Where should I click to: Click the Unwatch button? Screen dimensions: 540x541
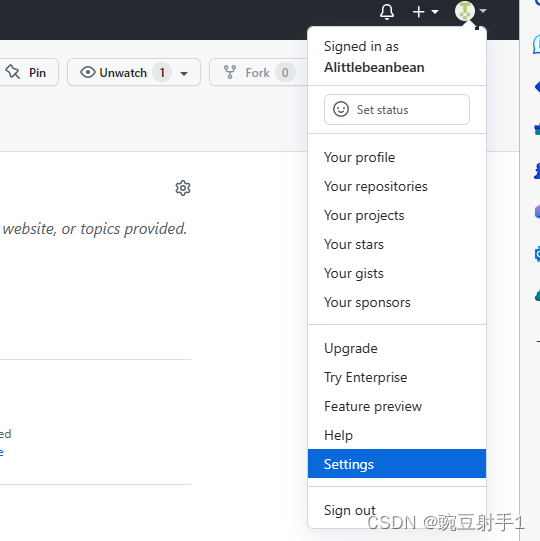134,72
